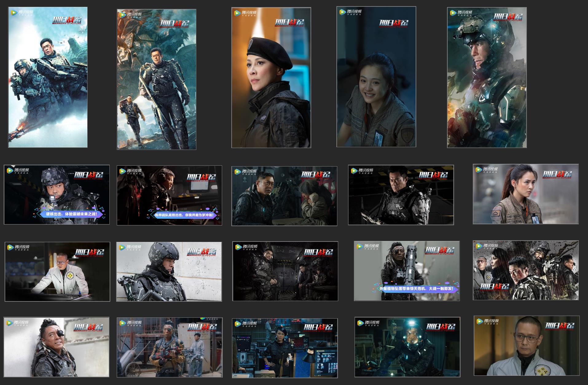
Task: Open still of lone armored soldier on black background
Action: [401, 195]
